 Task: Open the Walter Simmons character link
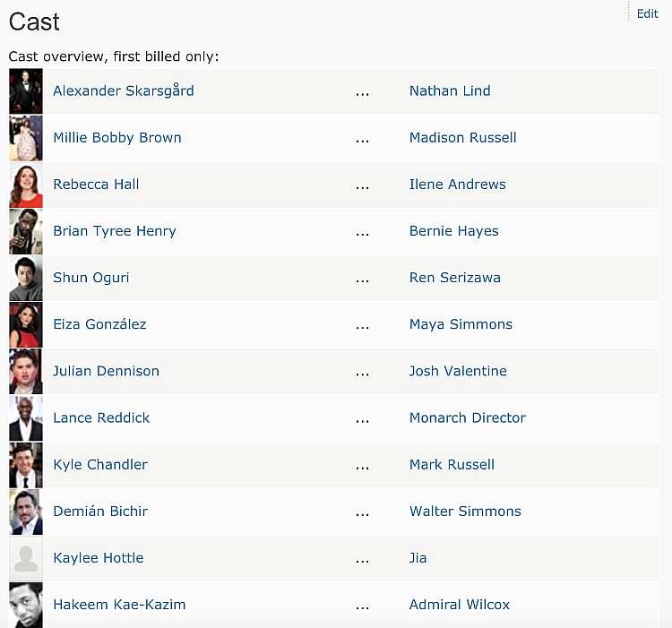pos(464,511)
